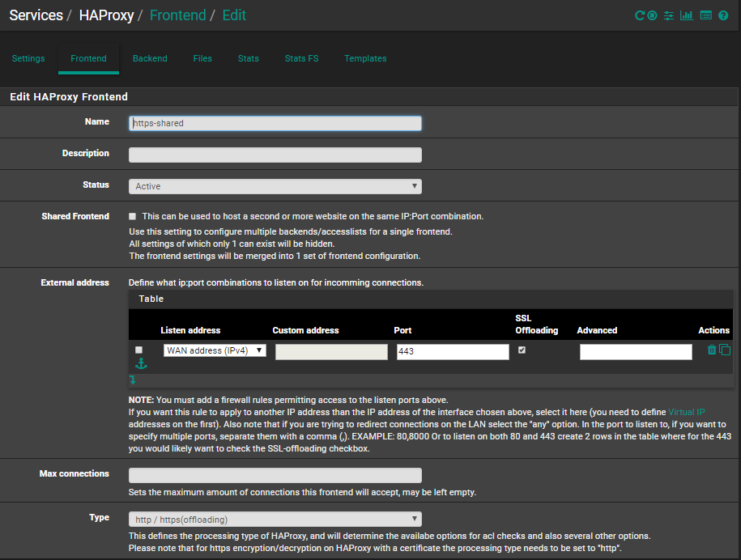Image resolution: width=741 pixels, height=560 pixels.
Task: Enable the Shared Frontend checkbox
Action: [133, 217]
